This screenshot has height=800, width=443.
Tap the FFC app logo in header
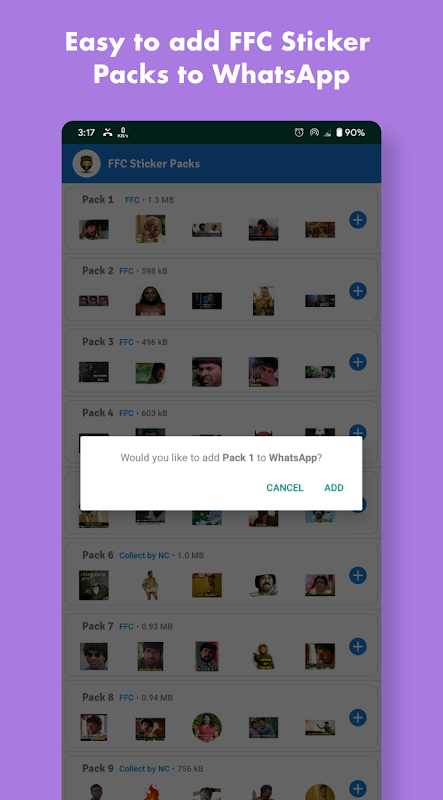click(86, 164)
